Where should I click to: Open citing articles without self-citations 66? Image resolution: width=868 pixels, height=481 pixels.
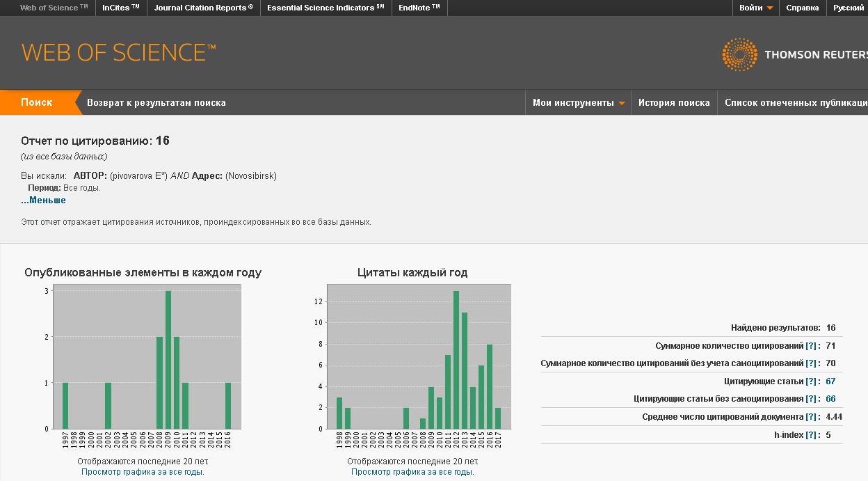coord(830,399)
